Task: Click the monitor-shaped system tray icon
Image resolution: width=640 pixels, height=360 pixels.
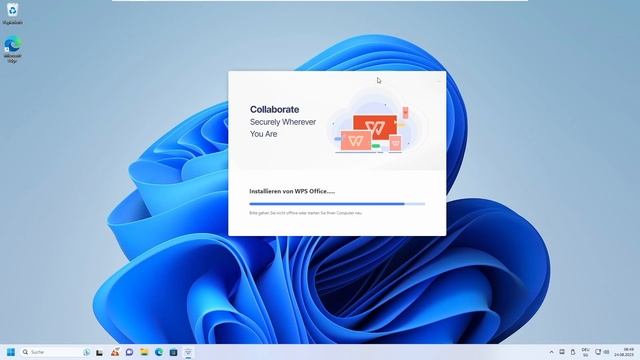Action: coord(562,352)
